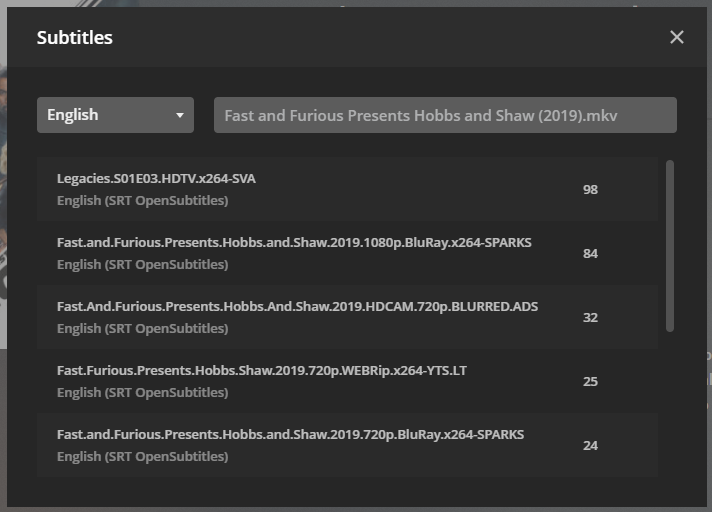Choose the 720p BluRay x264-SPARKS subtitle
Screen dimensions: 712x512
[290, 434]
